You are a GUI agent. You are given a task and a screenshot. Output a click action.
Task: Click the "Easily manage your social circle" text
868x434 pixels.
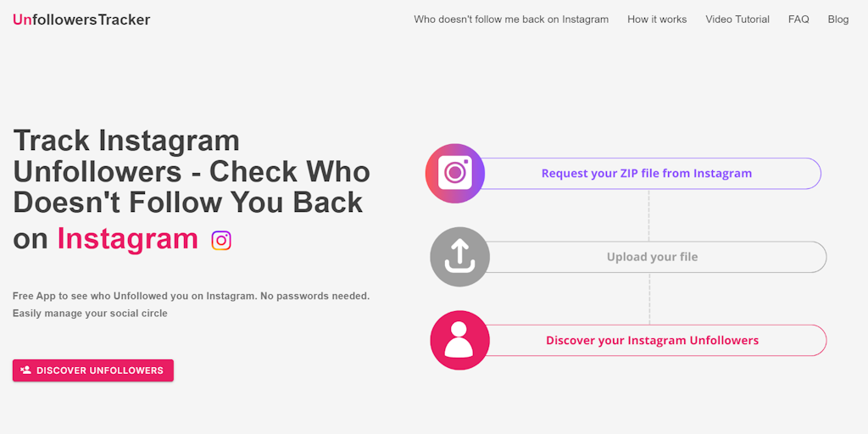click(x=90, y=314)
